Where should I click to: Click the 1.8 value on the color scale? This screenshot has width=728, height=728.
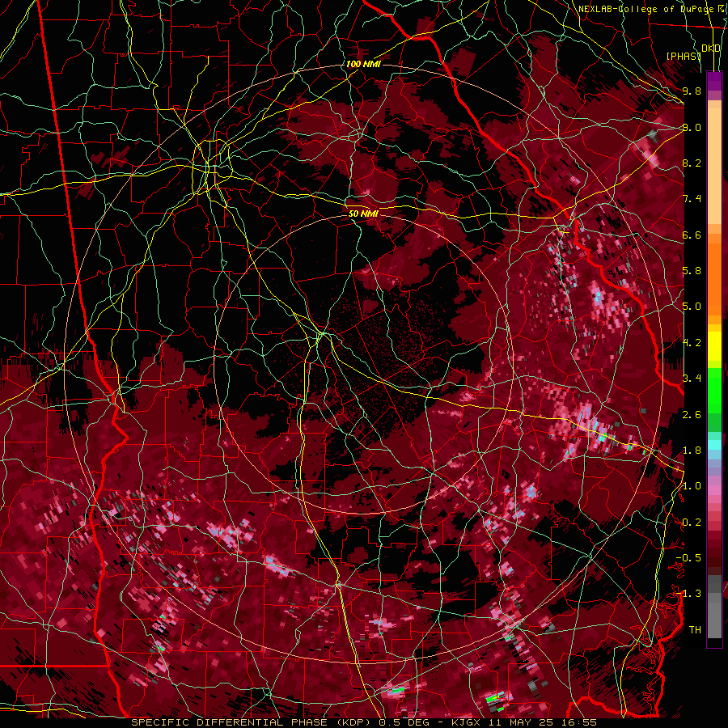[x=692, y=451]
